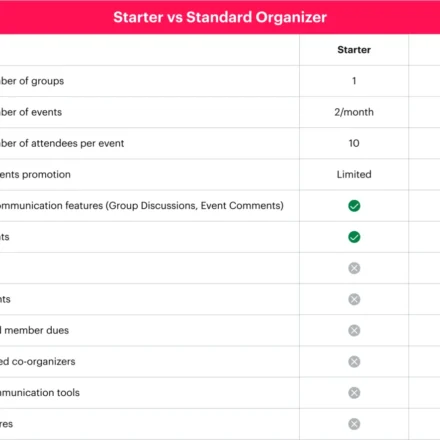Click gray X icon in communication tools row
The height and width of the screenshot is (440, 440).
(354, 393)
